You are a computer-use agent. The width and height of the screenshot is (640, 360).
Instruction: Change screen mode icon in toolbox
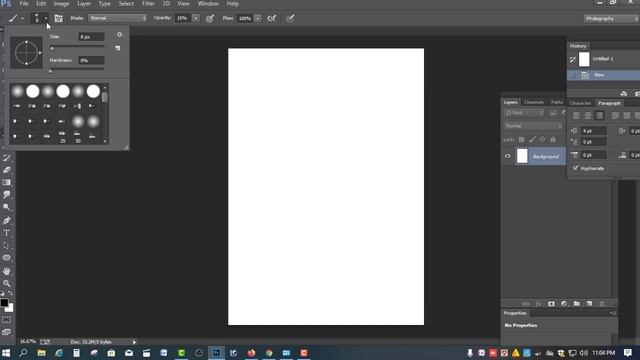click(x=7, y=332)
